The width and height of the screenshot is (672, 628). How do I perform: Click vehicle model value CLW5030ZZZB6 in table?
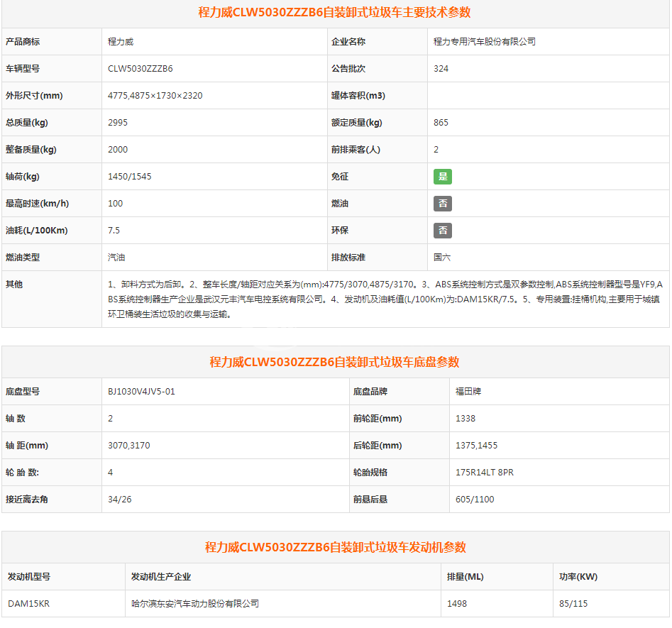coord(140,69)
